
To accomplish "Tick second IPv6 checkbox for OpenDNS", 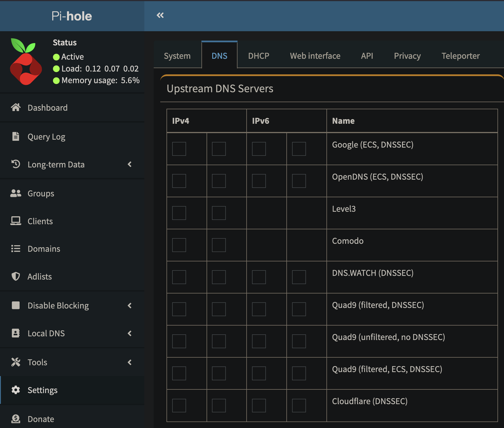I will click(x=299, y=181).
